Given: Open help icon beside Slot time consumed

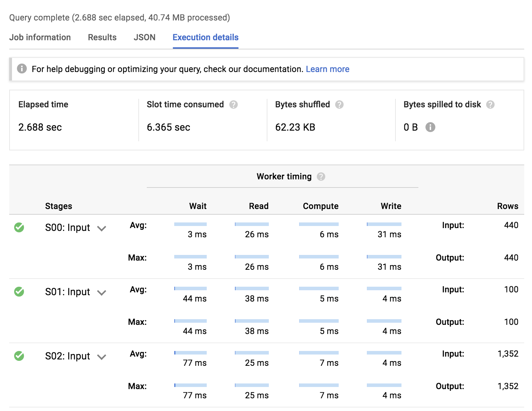Looking at the screenshot, I should coord(234,105).
